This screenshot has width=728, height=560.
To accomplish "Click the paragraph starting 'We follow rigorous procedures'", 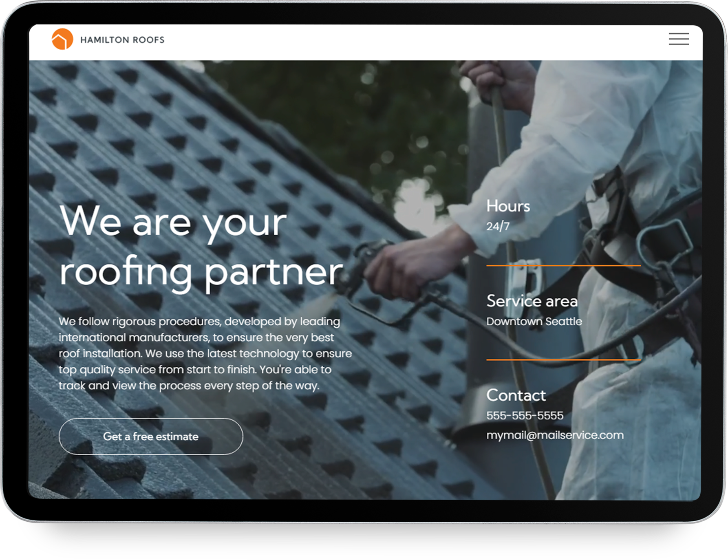I will coord(205,353).
